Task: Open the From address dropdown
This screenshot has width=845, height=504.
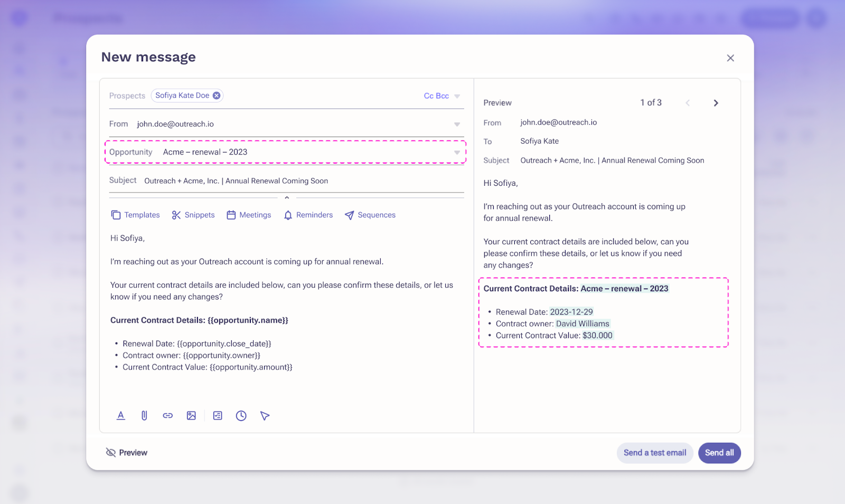Action: [x=457, y=125]
